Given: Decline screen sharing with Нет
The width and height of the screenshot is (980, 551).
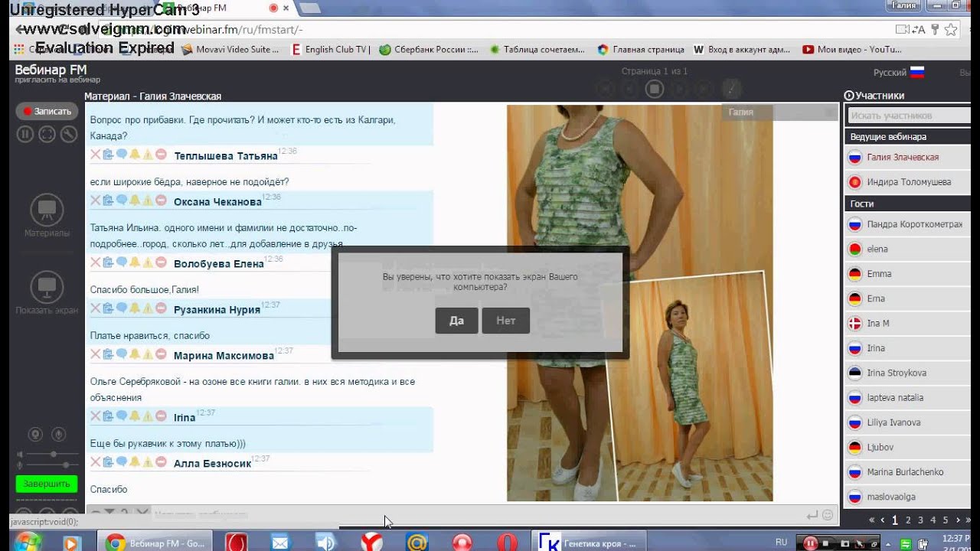Looking at the screenshot, I should click(505, 321).
